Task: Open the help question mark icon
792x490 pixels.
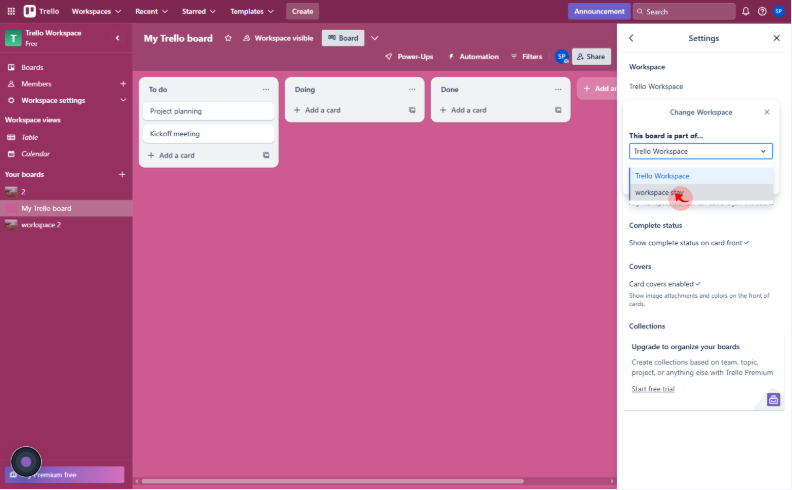Action: tap(762, 11)
